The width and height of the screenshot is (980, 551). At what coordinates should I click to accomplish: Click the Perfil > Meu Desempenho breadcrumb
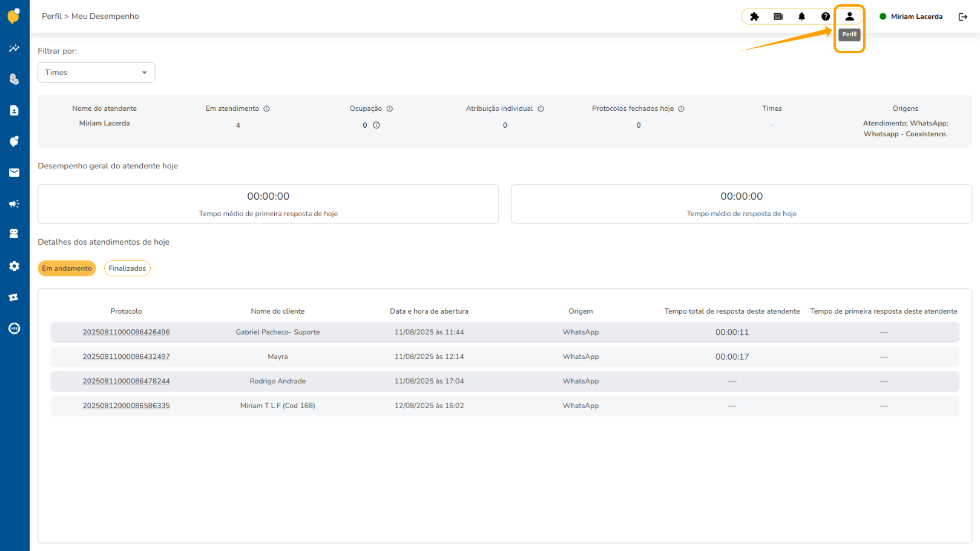pyautogui.click(x=90, y=16)
